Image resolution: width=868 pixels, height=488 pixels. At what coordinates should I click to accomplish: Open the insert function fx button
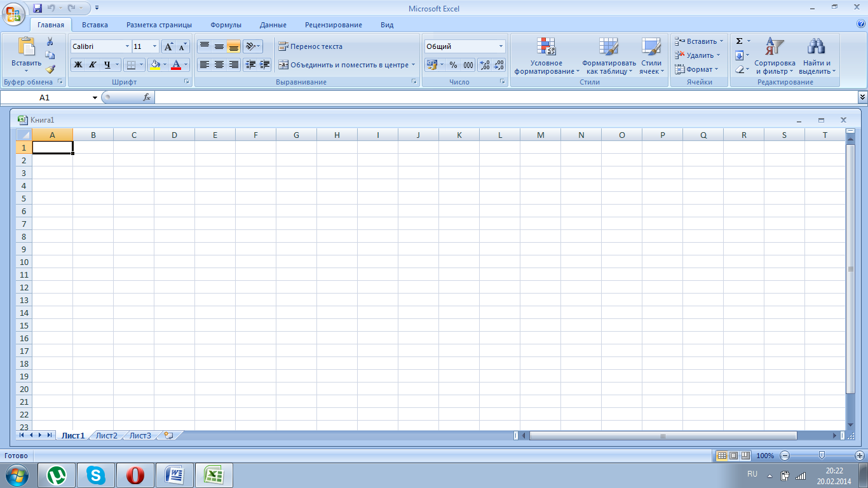(147, 97)
